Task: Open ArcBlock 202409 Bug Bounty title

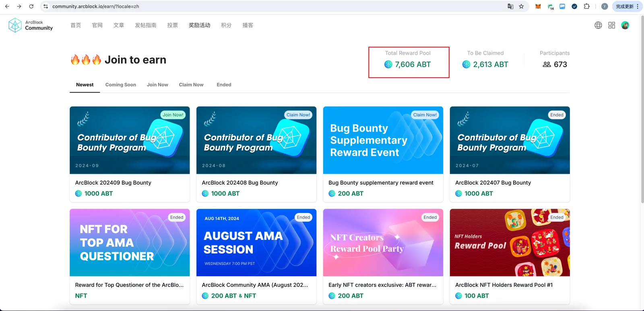Action: (x=113, y=183)
